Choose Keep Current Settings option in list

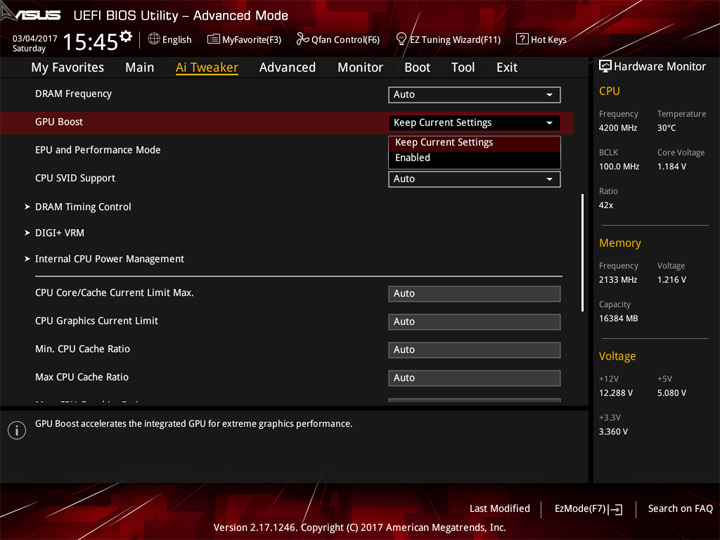click(474, 143)
